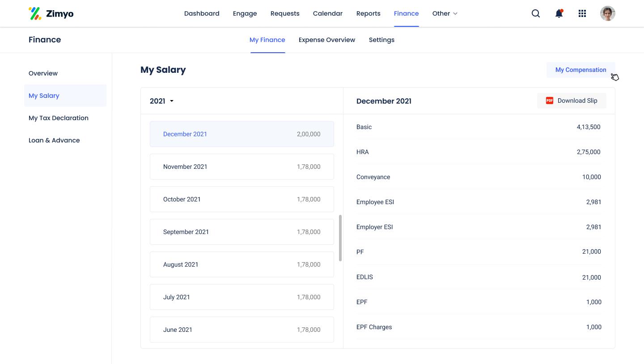Expand the 2021 year dropdown

[x=161, y=101]
